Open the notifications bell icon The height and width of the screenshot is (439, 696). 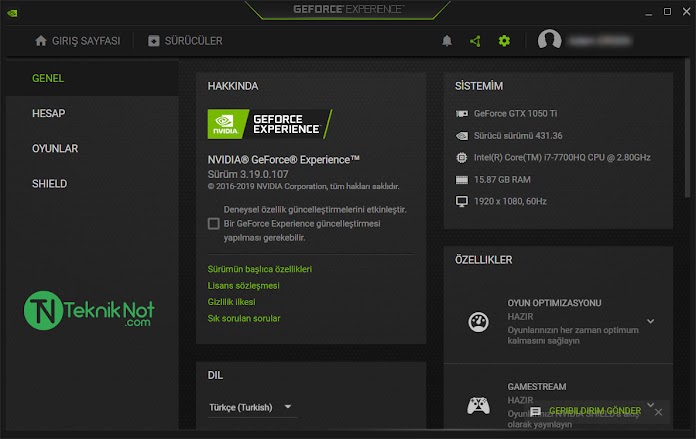pos(447,41)
